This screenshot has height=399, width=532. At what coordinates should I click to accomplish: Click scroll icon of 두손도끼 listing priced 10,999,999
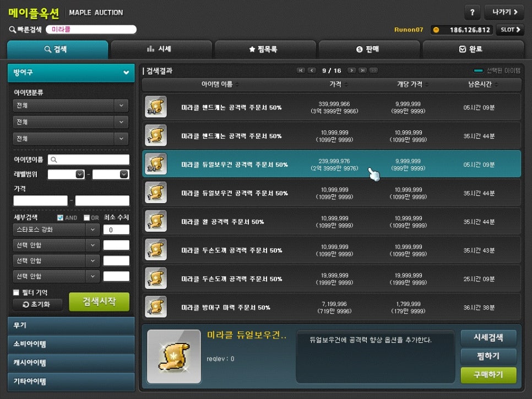(156, 249)
